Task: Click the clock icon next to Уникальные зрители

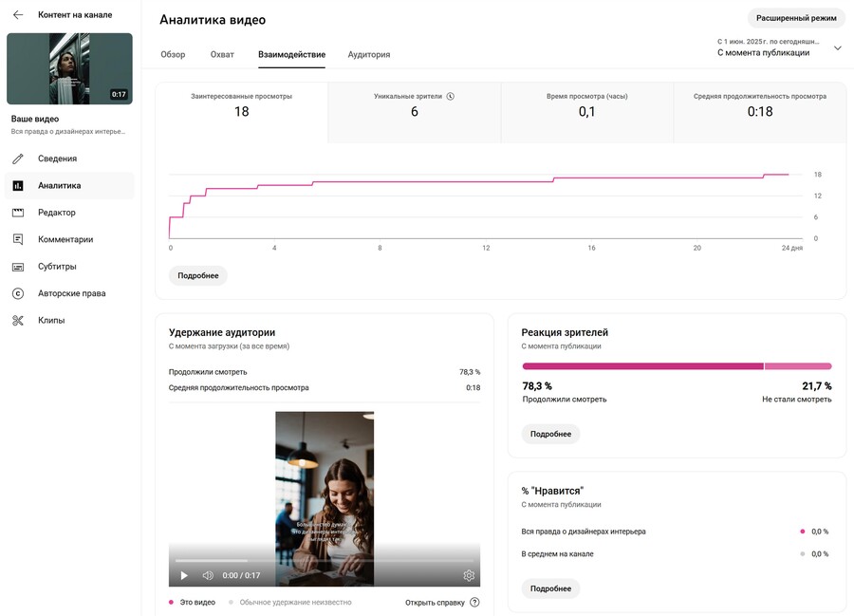Action: pyautogui.click(x=451, y=97)
